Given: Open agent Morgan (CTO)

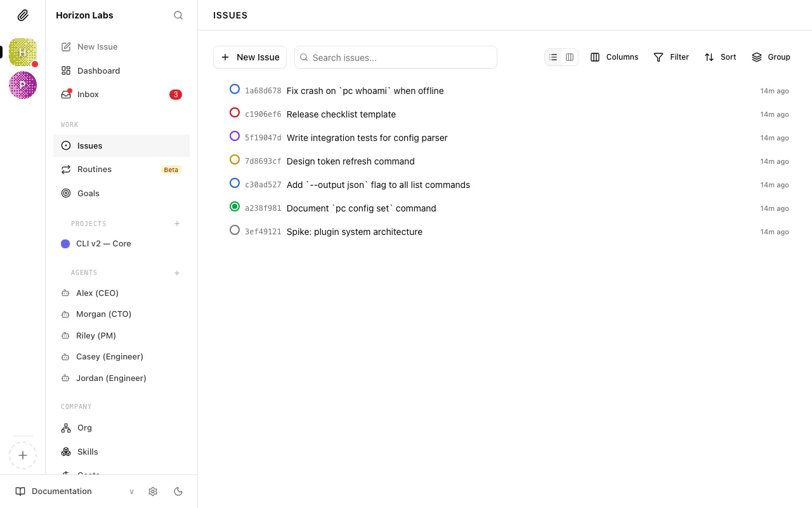Looking at the screenshot, I should point(121,314).
